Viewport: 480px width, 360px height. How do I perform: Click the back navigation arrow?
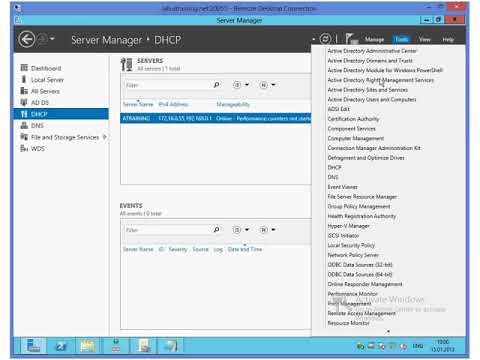tap(27, 40)
